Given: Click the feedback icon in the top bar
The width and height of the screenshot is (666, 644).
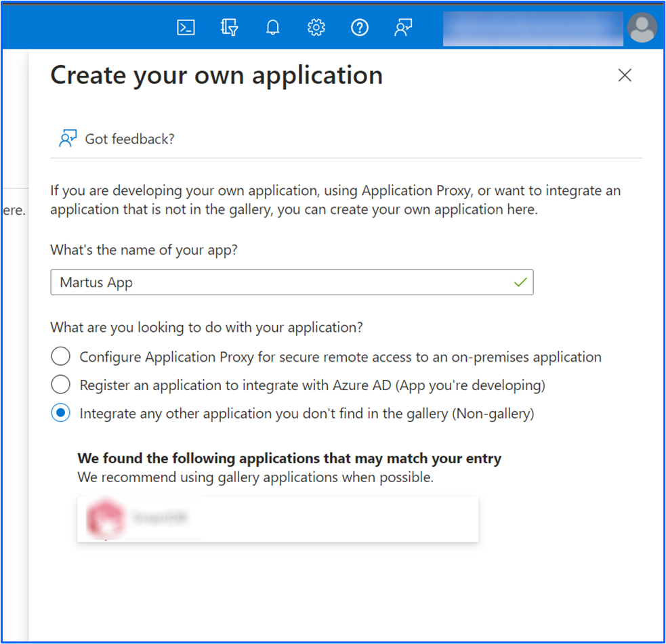Looking at the screenshot, I should 403,28.
